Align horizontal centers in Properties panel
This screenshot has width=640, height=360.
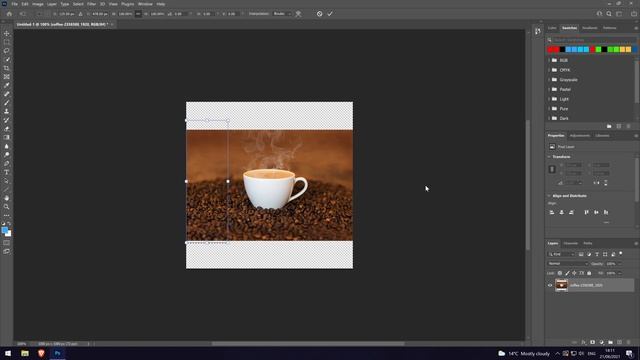[562, 212]
